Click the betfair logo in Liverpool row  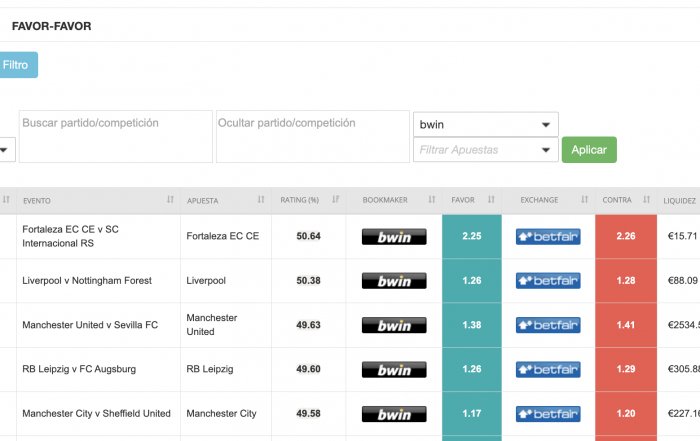pos(548,281)
